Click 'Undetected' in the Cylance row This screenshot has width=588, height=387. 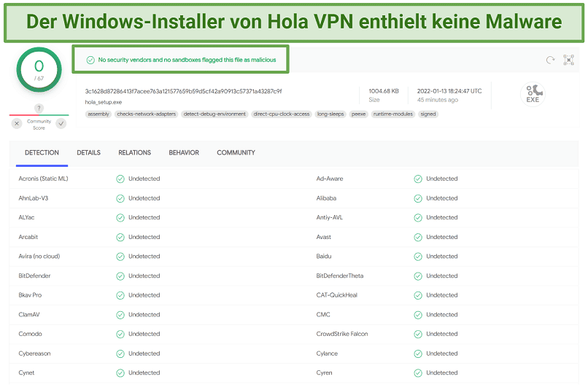point(442,353)
